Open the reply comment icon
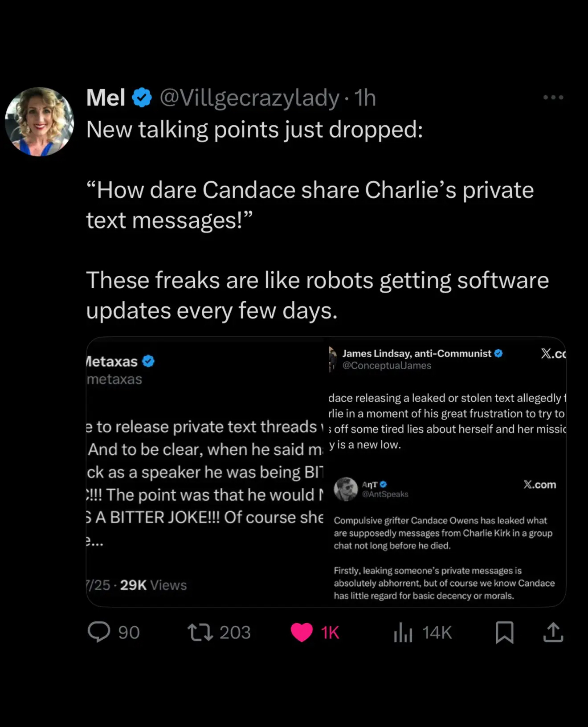 [98, 632]
